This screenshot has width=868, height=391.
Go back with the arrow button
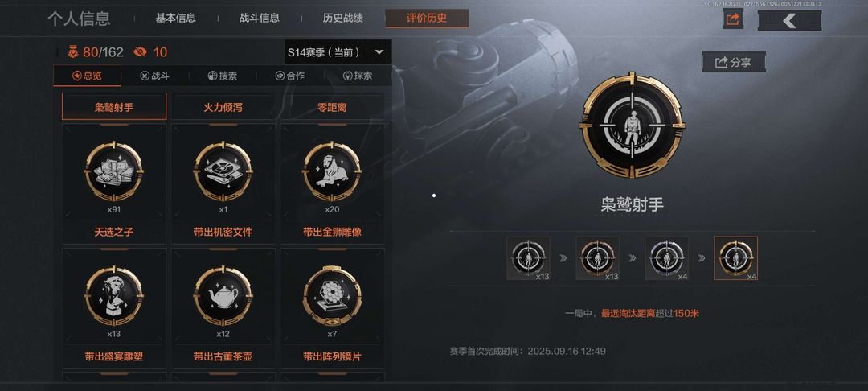click(x=789, y=20)
